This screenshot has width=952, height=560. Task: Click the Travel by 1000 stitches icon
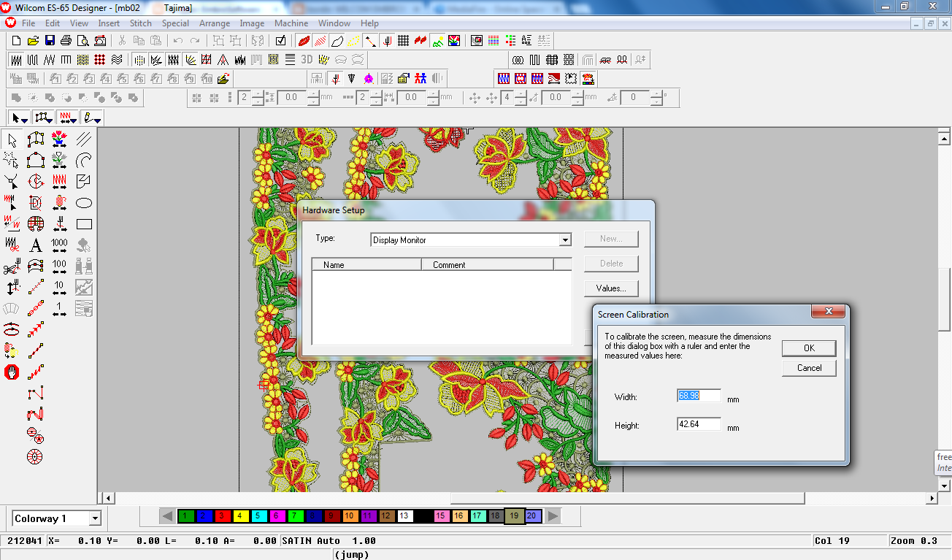coord(60,245)
